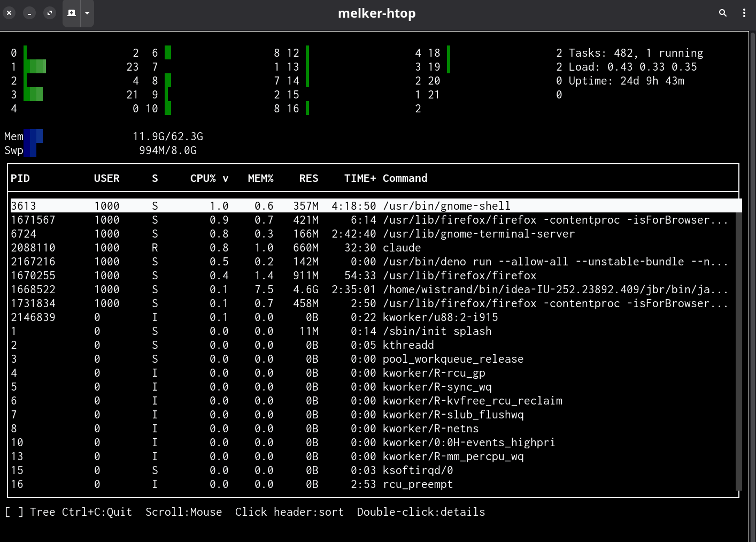Open the three-dot terminal menu
The height and width of the screenshot is (542, 756).
pyautogui.click(x=744, y=13)
